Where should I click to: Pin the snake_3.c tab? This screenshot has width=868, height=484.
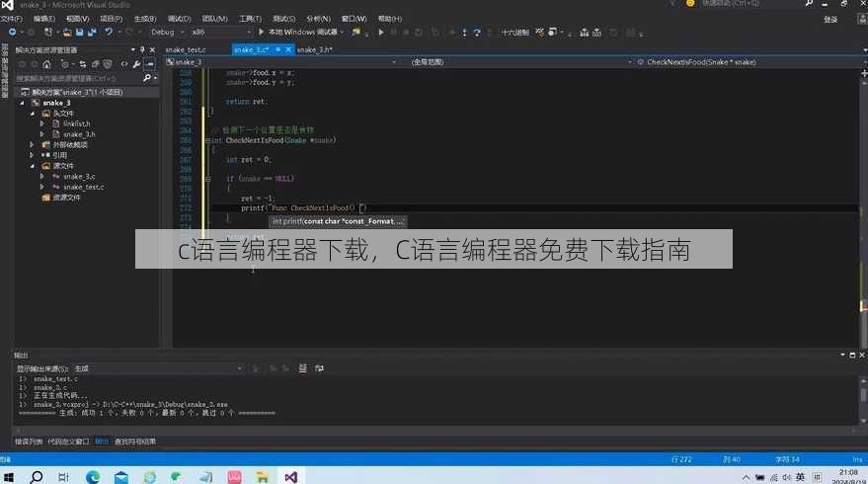[277, 49]
